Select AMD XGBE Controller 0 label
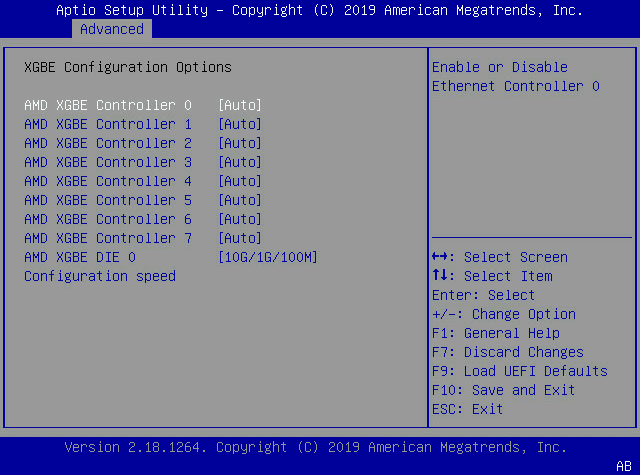 pyautogui.click(x=108, y=105)
